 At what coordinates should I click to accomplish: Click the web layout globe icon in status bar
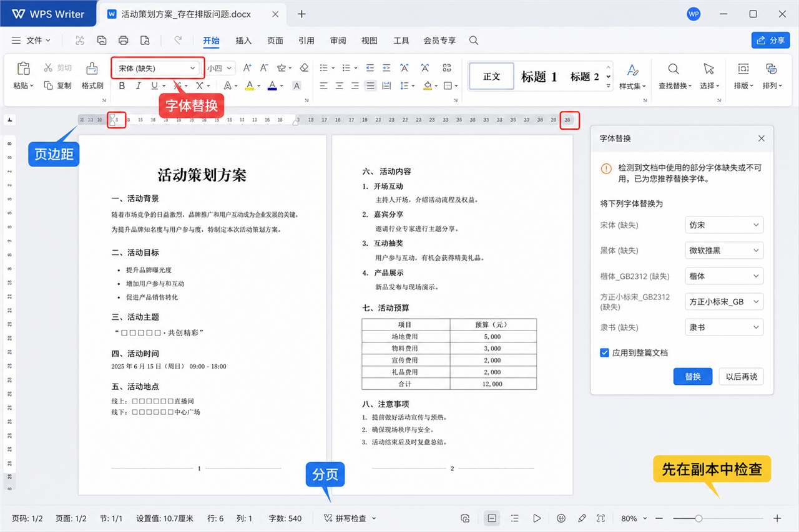point(561,518)
